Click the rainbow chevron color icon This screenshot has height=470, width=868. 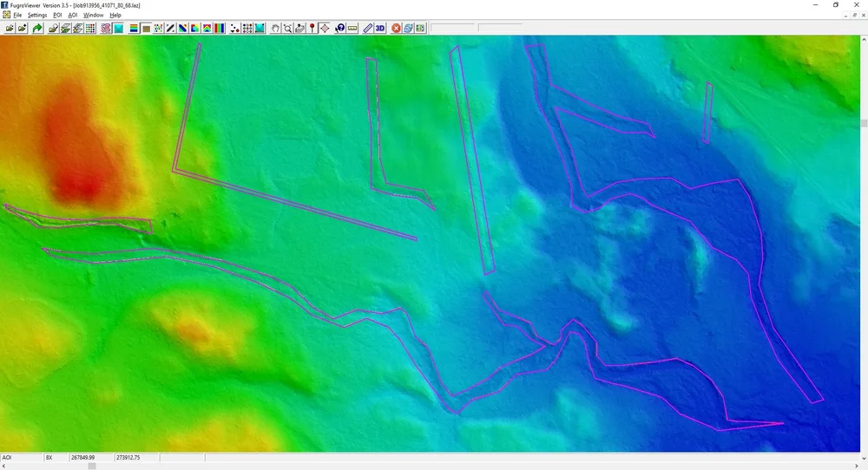(207, 29)
